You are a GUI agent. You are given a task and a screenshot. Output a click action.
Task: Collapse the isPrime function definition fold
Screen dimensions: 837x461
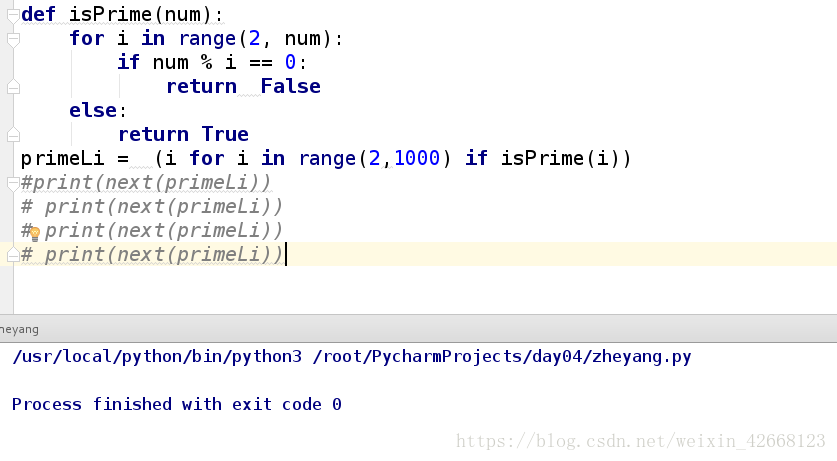click(x=13, y=15)
